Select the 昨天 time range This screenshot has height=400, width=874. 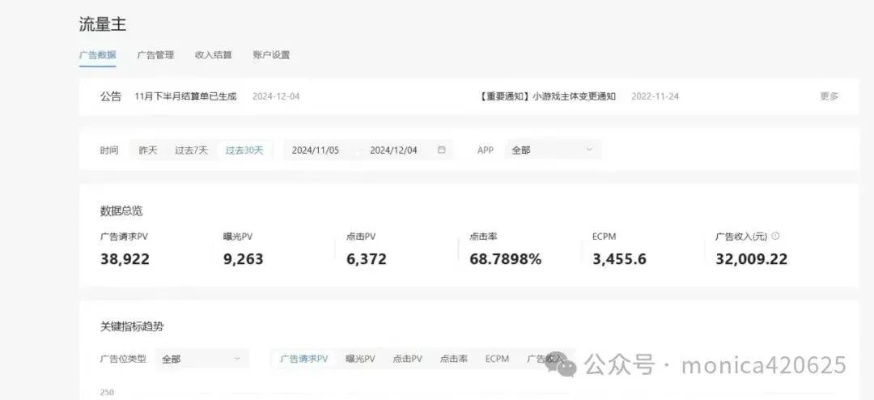pyautogui.click(x=148, y=150)
